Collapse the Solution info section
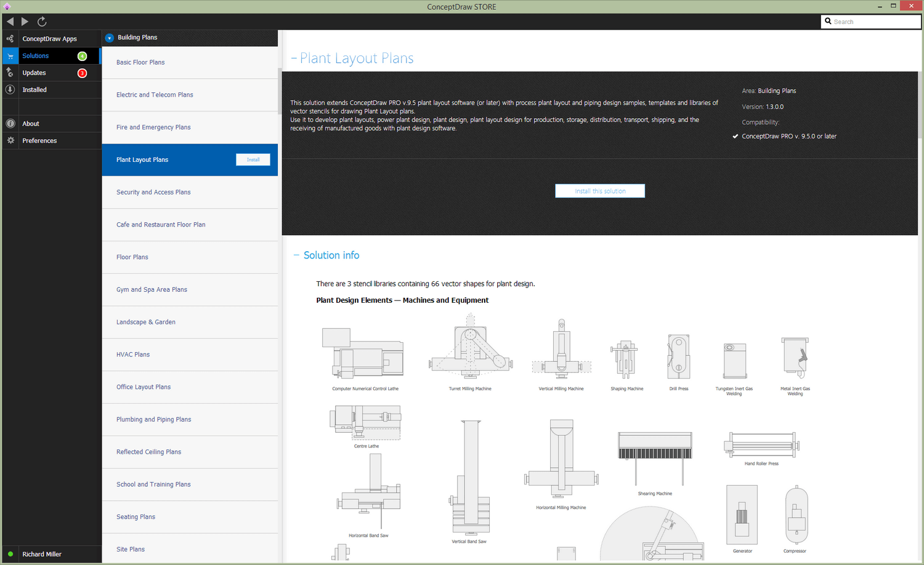The width and height of the screenshot is (924, 565). (x=296, y=255)
